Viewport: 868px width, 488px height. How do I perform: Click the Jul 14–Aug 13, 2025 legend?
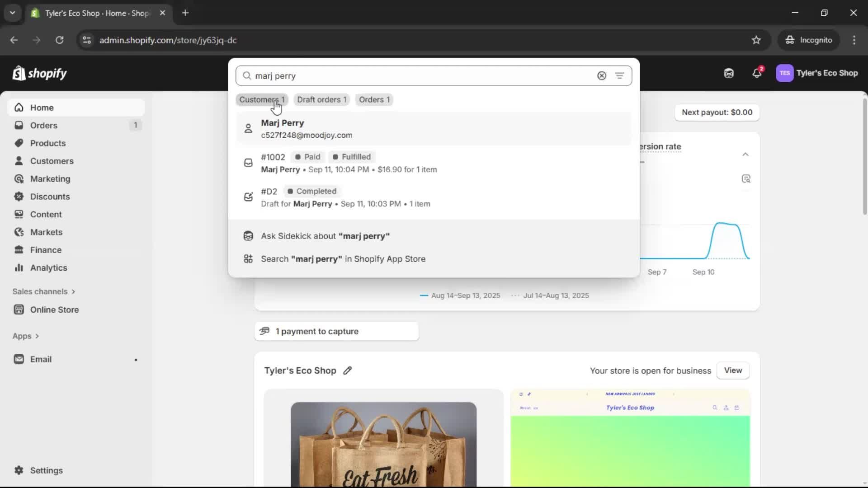coord(550,296)
